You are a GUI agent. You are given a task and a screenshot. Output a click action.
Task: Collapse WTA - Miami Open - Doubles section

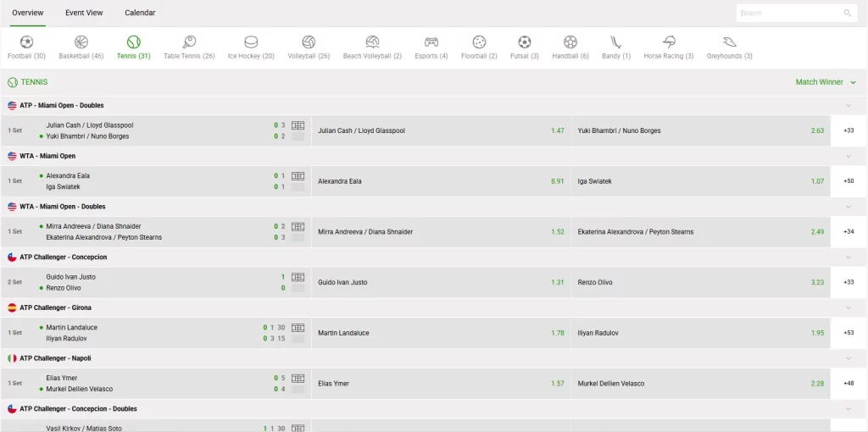click(x=848, y=207)
